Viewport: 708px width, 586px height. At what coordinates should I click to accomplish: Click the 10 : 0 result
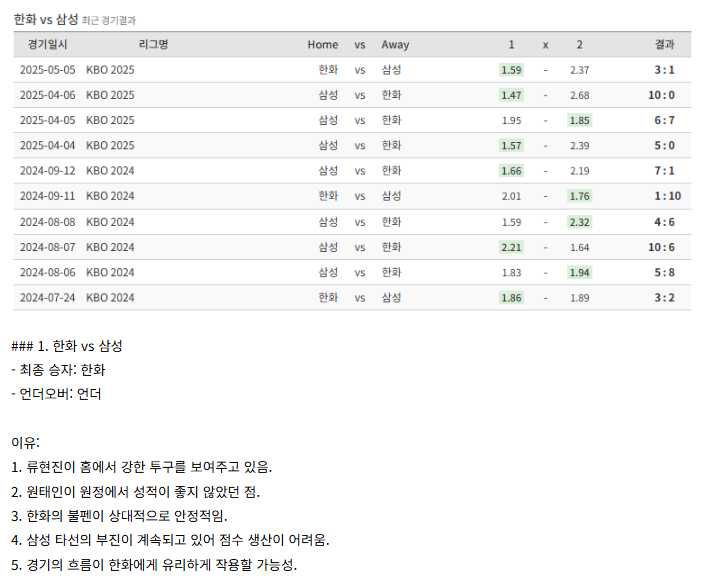tap(661, 95)
